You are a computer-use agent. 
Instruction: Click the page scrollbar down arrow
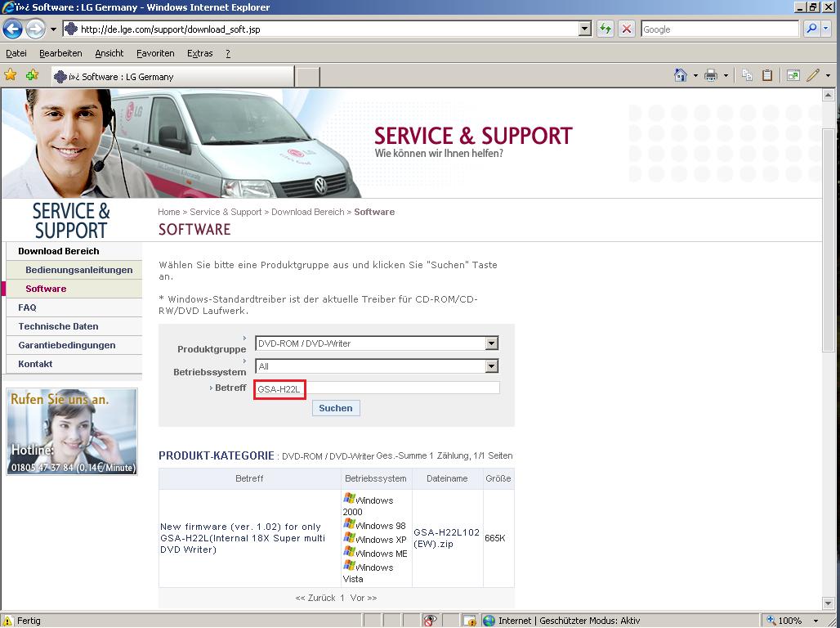[x=828, y=603]
